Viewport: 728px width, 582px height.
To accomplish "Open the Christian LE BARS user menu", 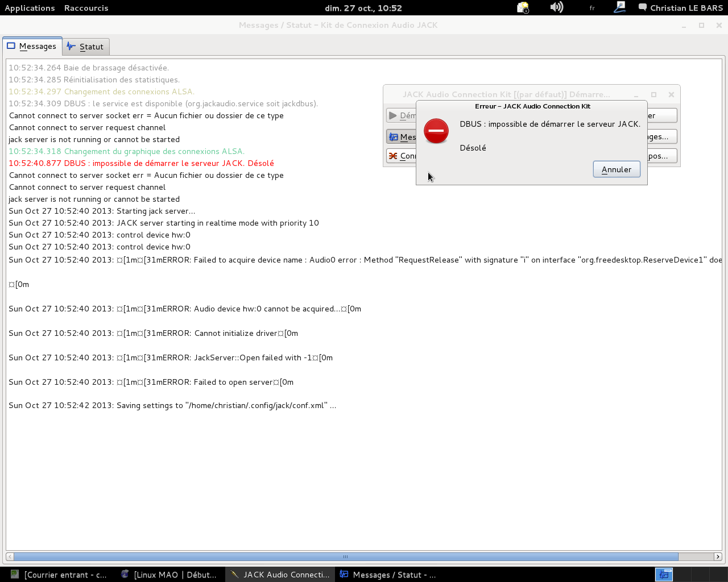I will [x=681, y=8].
